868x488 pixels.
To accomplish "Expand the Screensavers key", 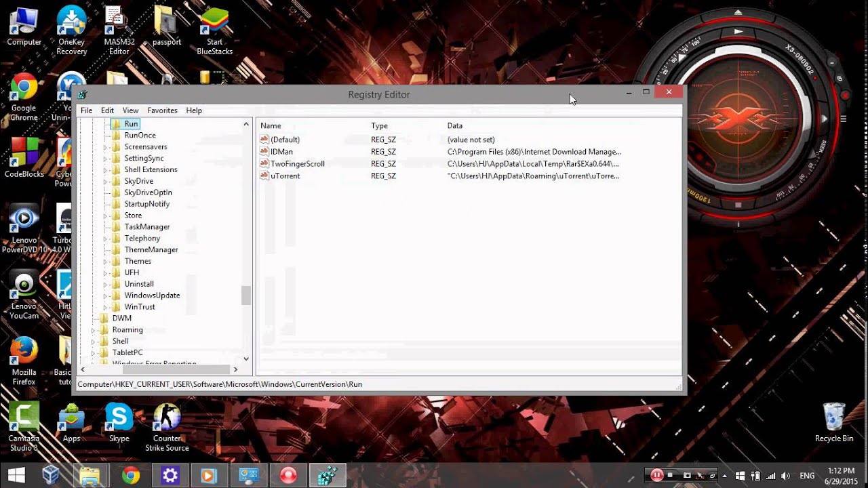I will pos(105,147).
